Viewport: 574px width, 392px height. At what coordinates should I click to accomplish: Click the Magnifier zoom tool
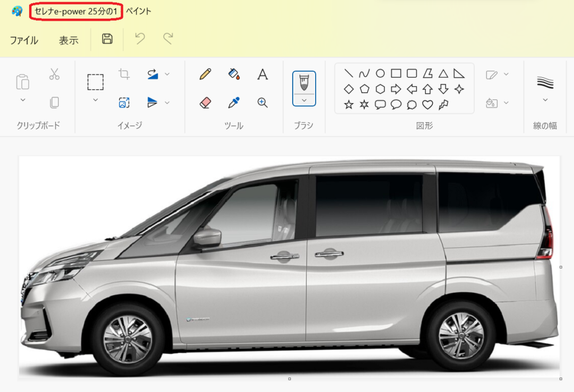pos(262,102)
